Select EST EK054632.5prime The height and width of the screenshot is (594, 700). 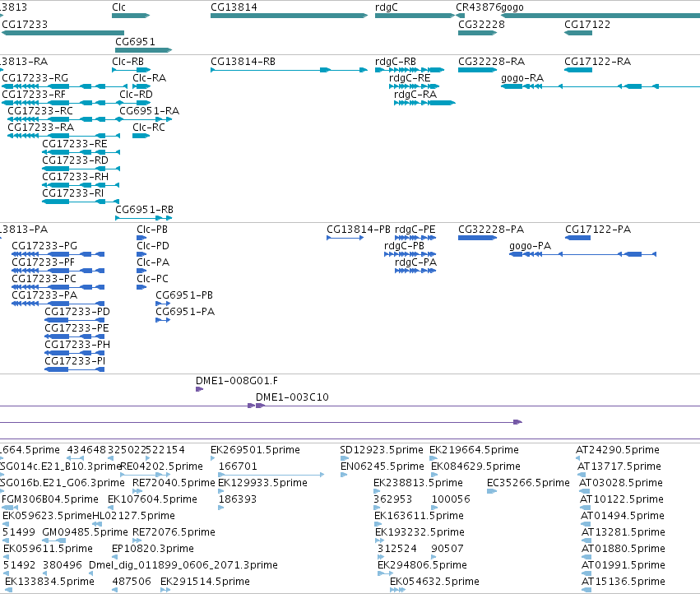[397, 590]
